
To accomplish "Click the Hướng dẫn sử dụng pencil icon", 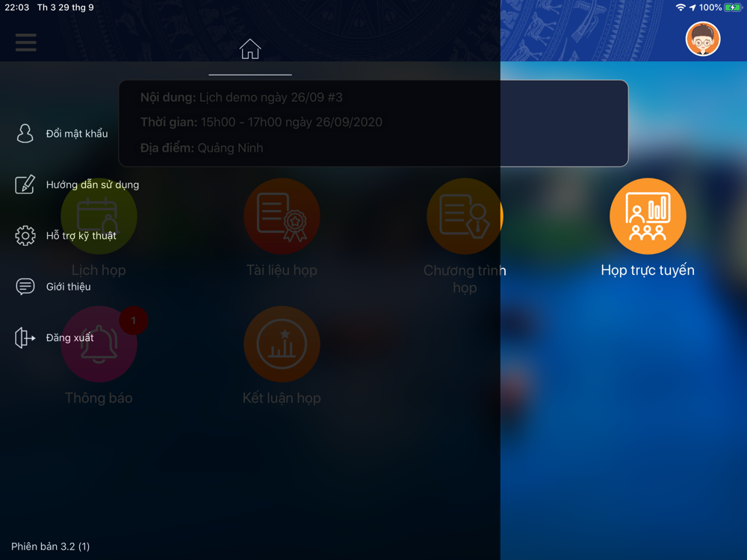I will tap(25, 184).
